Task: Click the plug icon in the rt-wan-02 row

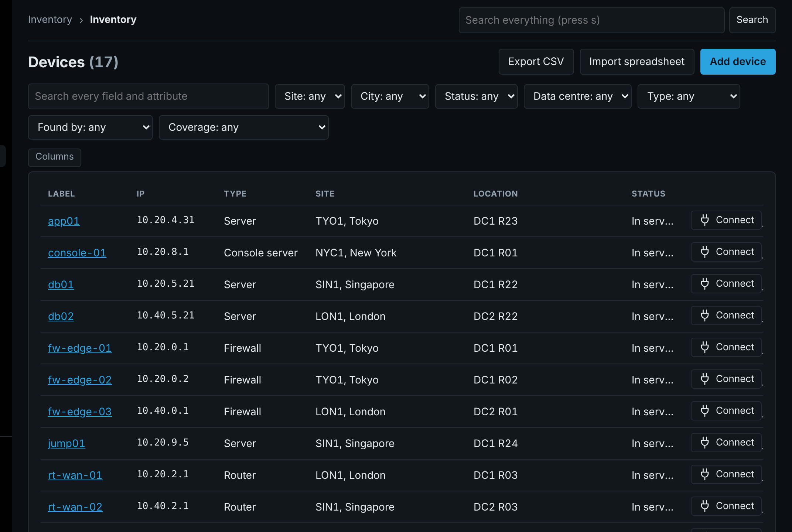Action: pyautogui.click(x=704, y=506)
